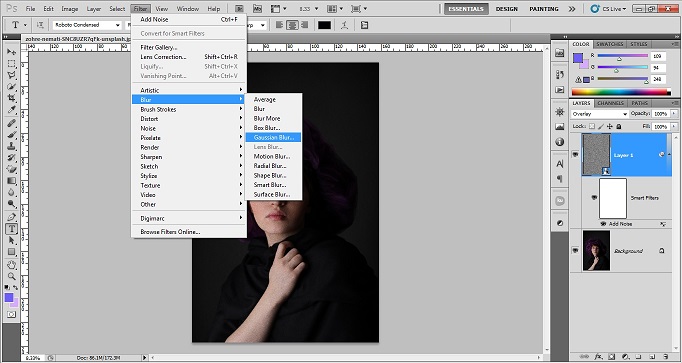682x363 pixels.
Task: Open the Adjustments panel sun icon
Action: 560,112
